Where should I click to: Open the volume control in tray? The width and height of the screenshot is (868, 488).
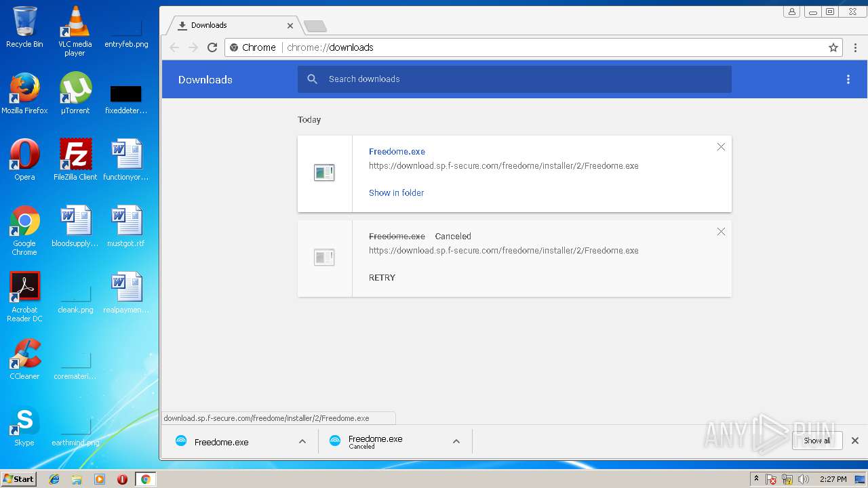tap(804, 479)
